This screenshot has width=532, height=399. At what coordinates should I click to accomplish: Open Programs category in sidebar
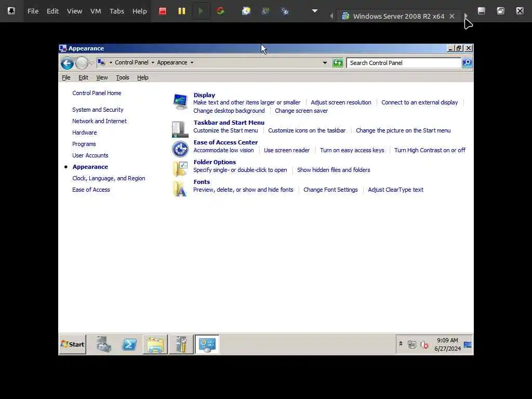[x=84, y=144]
